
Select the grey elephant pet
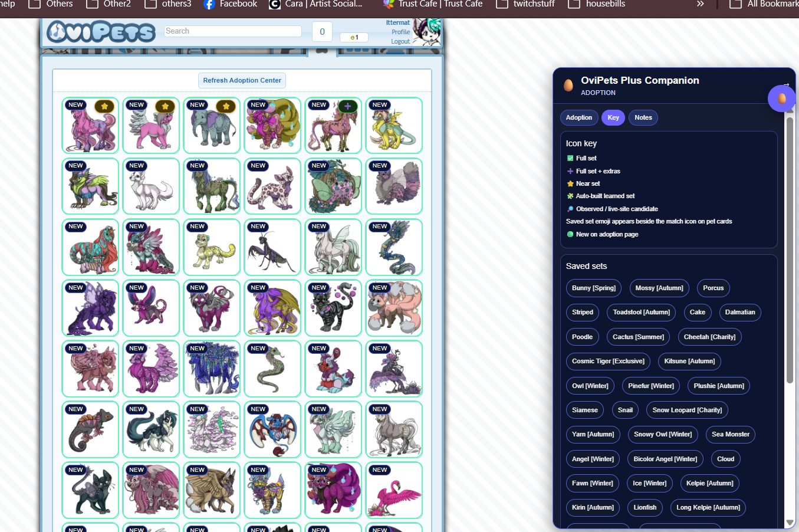tap(212, 126)
